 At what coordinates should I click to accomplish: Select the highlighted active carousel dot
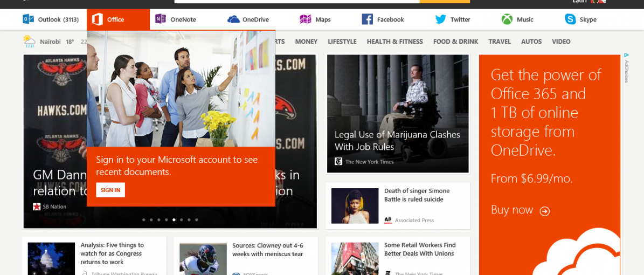point(174,220)
